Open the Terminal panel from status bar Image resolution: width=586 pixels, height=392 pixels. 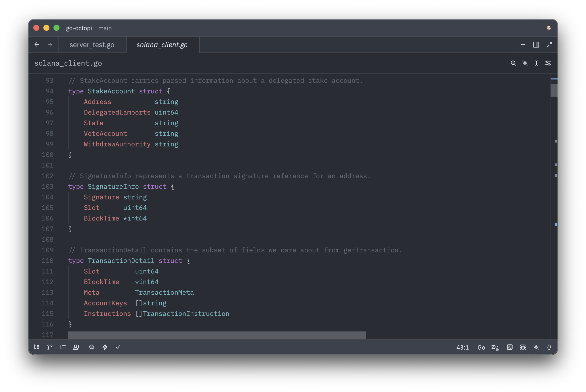click(x=510, y=347)
